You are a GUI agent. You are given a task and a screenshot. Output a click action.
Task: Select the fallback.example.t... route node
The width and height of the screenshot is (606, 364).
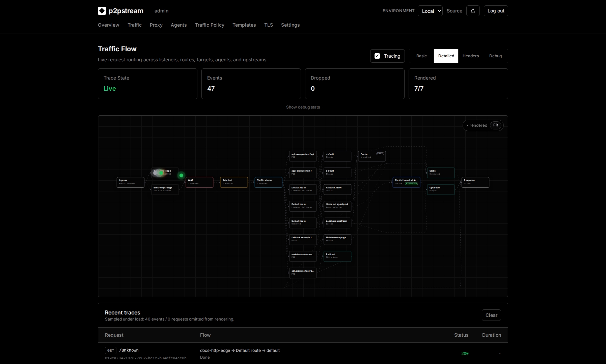click(303, 239)
